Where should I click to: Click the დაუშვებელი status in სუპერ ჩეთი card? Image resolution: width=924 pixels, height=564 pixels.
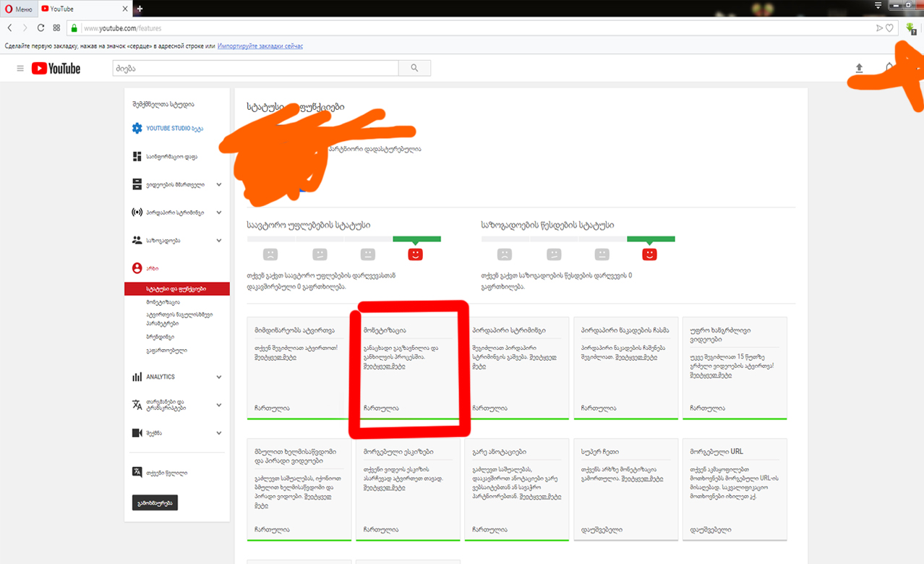[602, 529]
